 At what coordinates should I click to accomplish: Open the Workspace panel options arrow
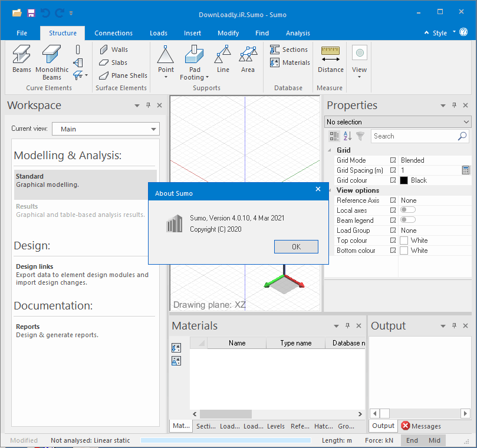[x=137, y=106]
